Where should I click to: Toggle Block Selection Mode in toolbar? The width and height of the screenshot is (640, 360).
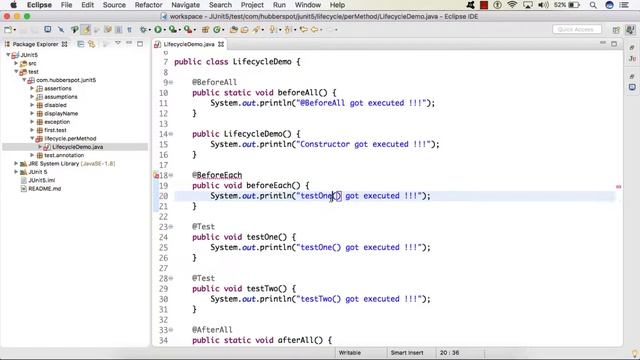click(x=118, y=29)
